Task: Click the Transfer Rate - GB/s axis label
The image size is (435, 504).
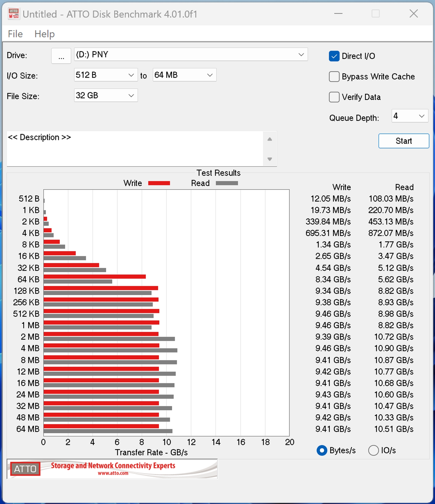Action: [x=151, y=452]
